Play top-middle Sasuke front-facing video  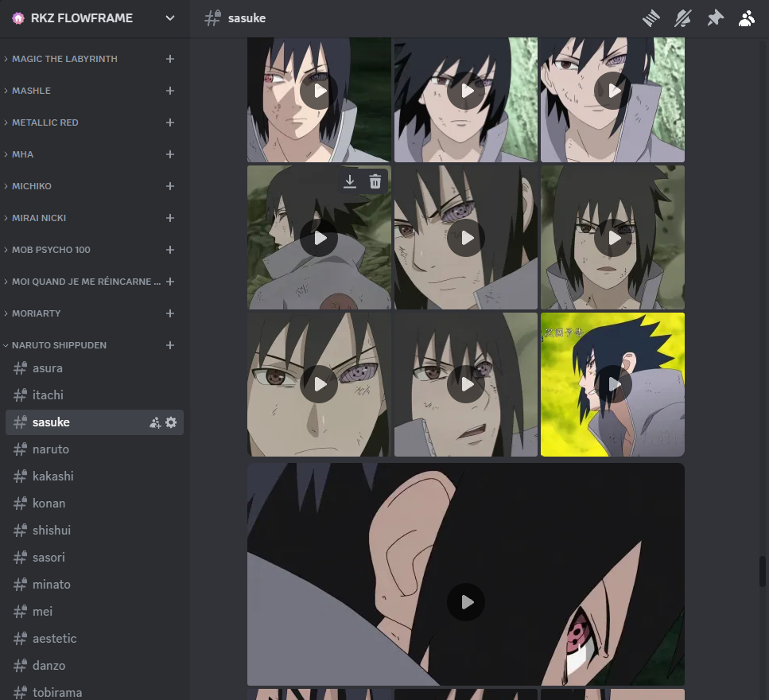(x=466, y=91)
